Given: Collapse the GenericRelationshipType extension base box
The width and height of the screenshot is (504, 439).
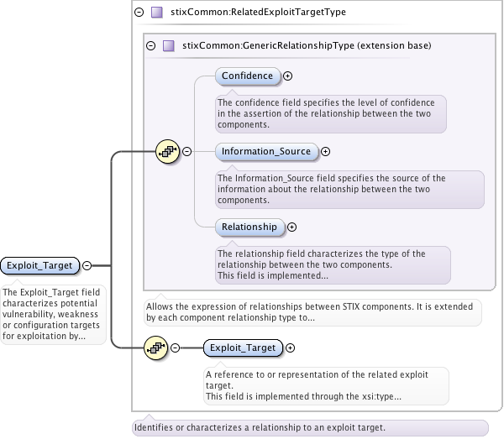Looking at the screenshot, I should (151, 45).
